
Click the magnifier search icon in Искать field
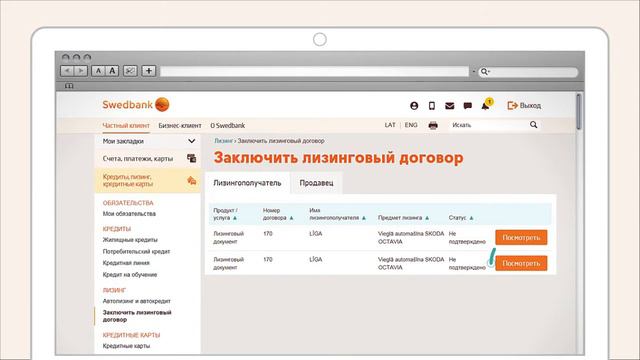(x=533, y=125)
